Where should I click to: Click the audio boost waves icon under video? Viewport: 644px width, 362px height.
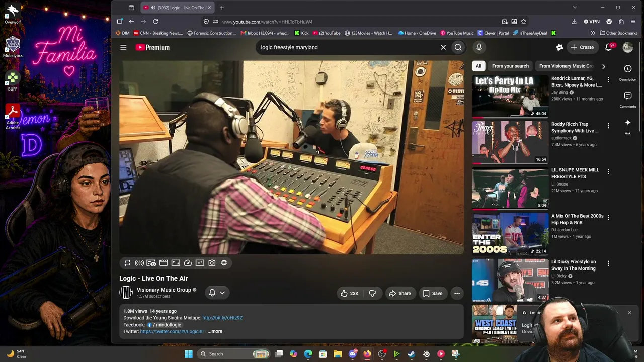point(139,263)
